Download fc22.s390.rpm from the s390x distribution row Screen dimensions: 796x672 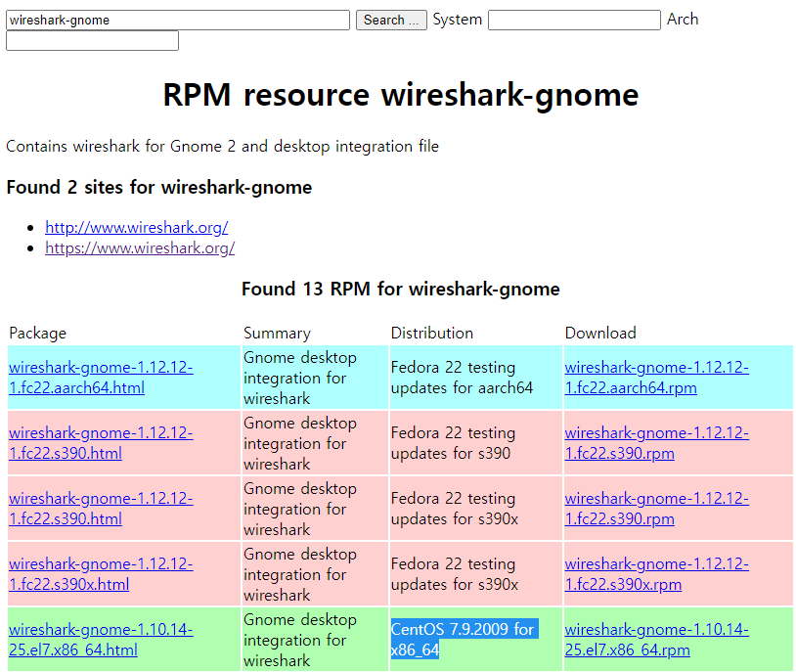pyautogui.click(x=656, y=509)
